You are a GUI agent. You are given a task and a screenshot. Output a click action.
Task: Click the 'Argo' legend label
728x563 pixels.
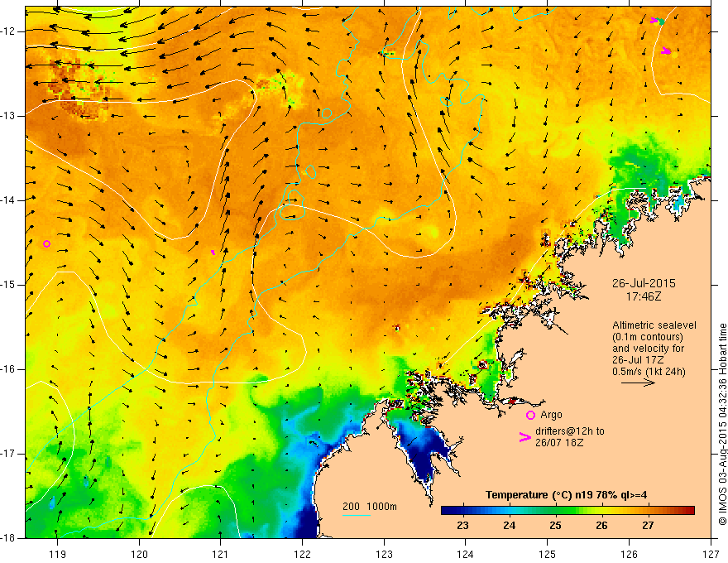[x=551, y=415]
